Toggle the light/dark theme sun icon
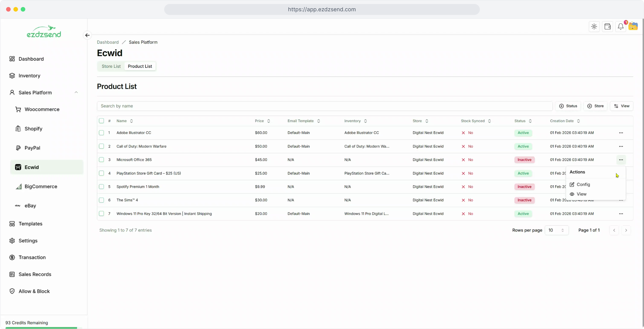This screenshot has height=329, width=644. coord(594,27)
